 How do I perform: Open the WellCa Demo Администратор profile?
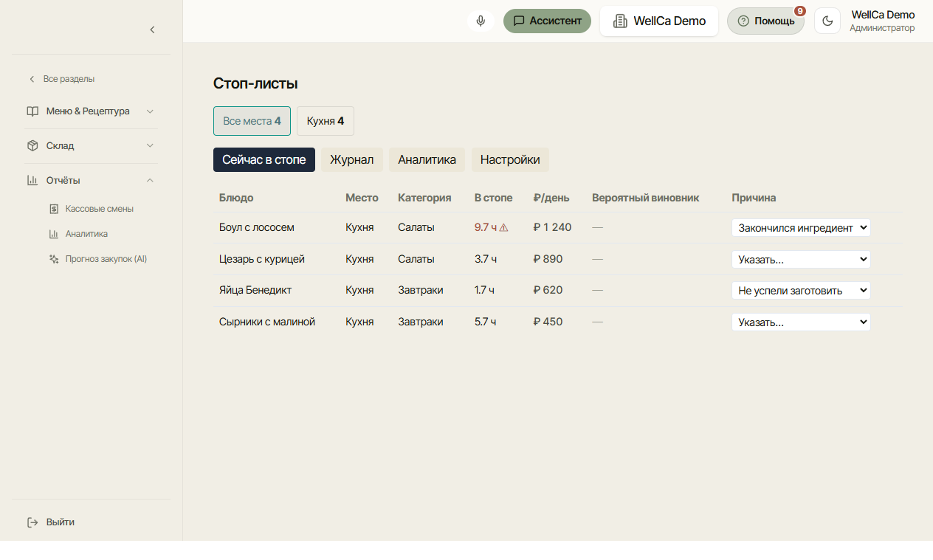[x=882, y=21]
